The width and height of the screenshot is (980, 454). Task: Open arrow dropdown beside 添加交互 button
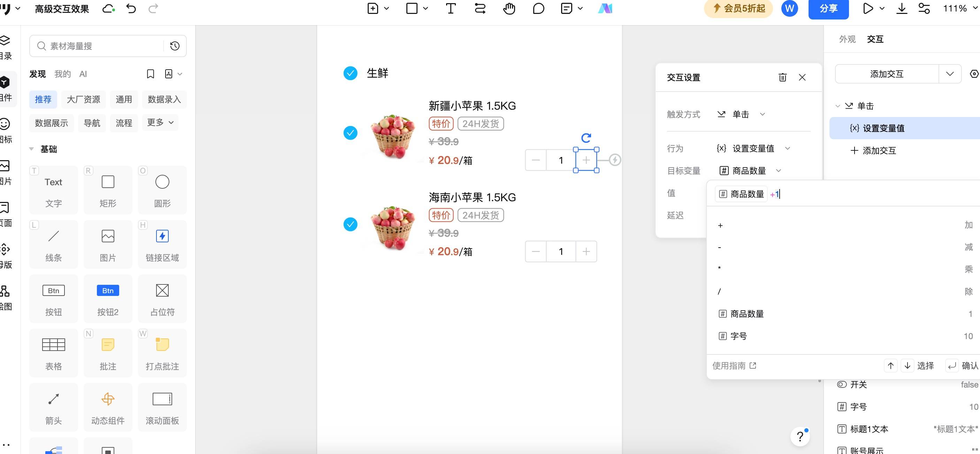pyautogui.click(x=950, y=74)
